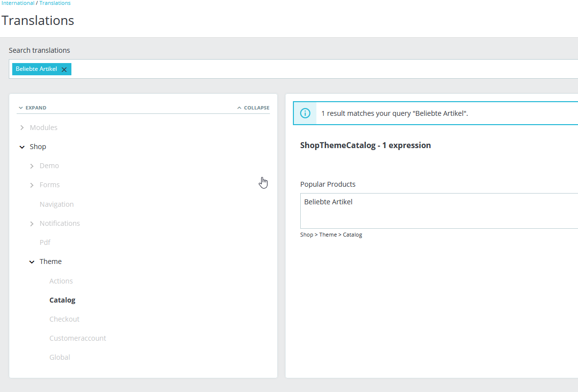Click the Popular Products translation text area
The height and width of the screenshot is (392, 578).
439,211
